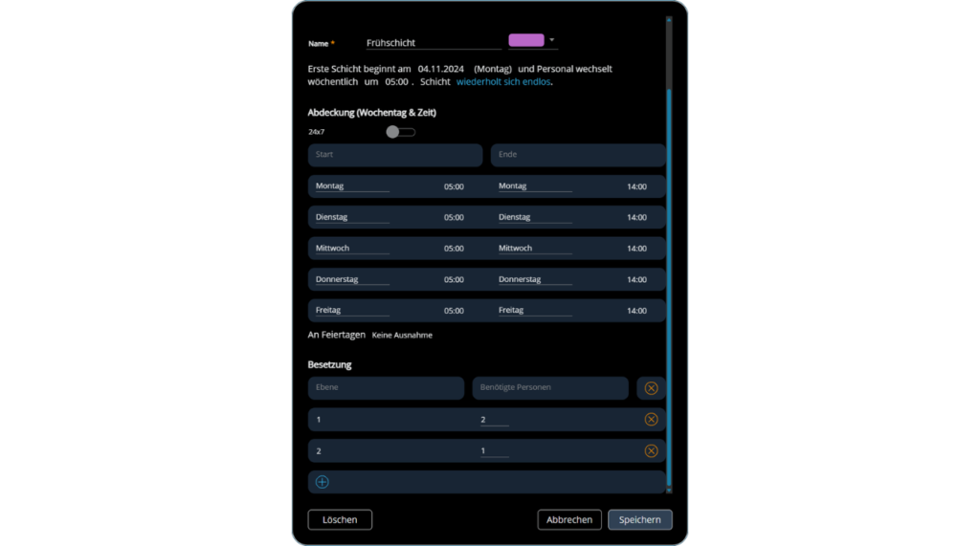Change holiday setting 'Keine Ausnahme'

click(402, 336)
